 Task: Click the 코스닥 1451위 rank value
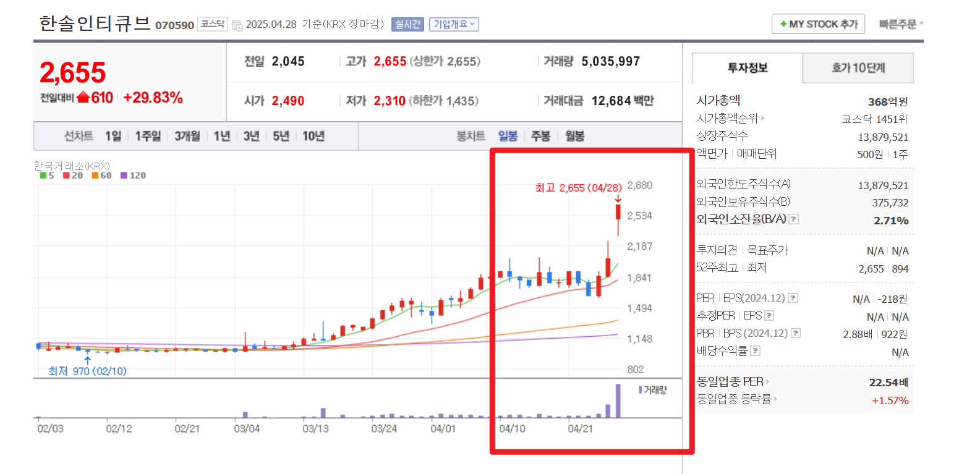(874, 119)
